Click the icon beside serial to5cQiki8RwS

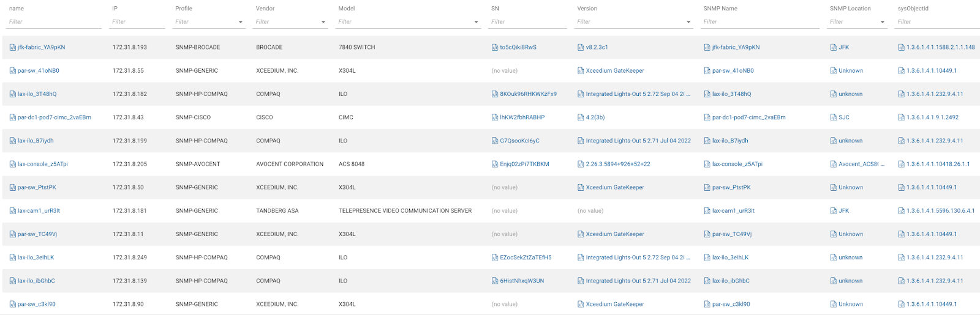[495, 47]
